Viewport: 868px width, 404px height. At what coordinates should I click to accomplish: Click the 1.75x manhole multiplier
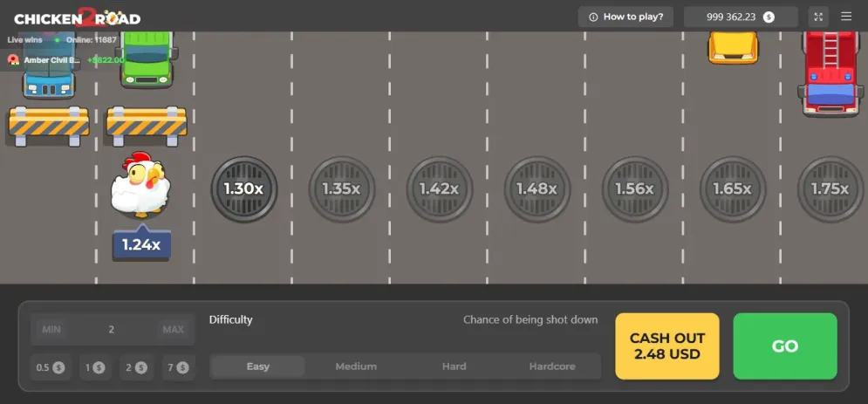pyautogui.click(x=830, y=189)
